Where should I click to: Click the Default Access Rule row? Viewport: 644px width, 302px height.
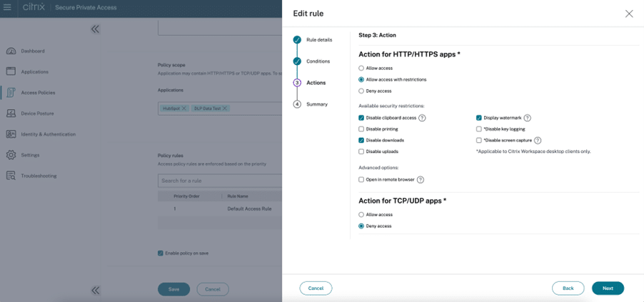click(x=220, y=208)
